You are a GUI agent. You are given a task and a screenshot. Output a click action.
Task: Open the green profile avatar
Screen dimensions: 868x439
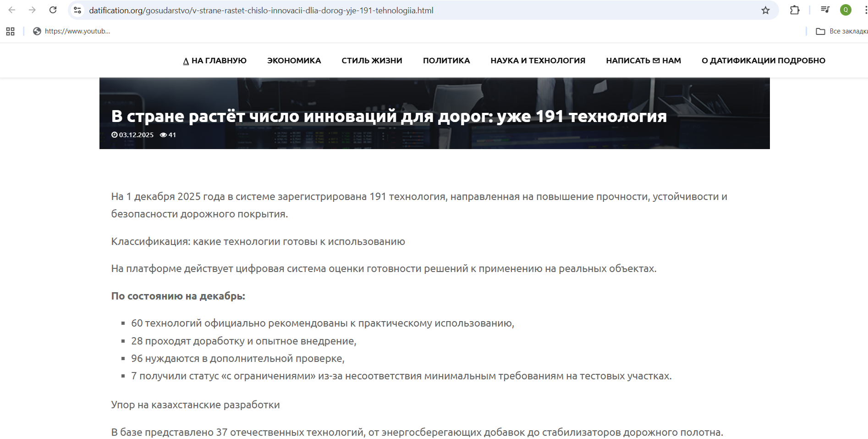(x=846, y=10)
